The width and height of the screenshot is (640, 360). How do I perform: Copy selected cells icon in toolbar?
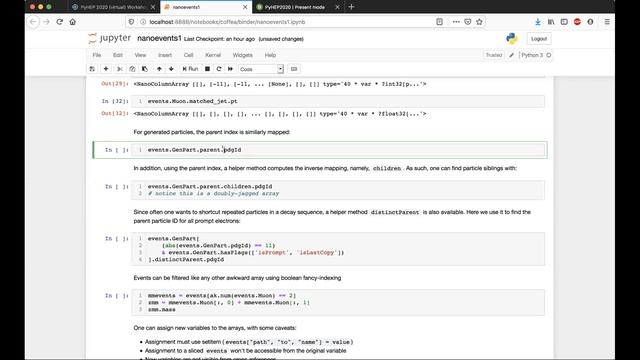click(x=132, y=69)
